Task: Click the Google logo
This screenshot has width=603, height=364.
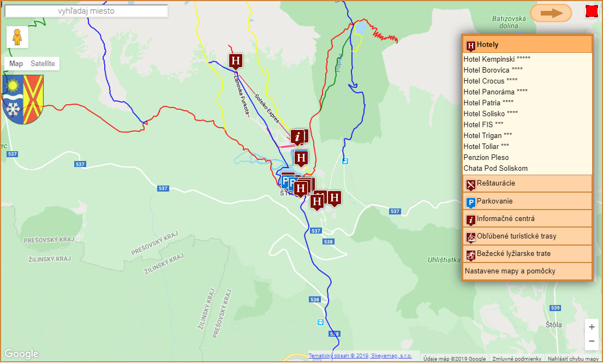Action: click(x=21, y=354)
